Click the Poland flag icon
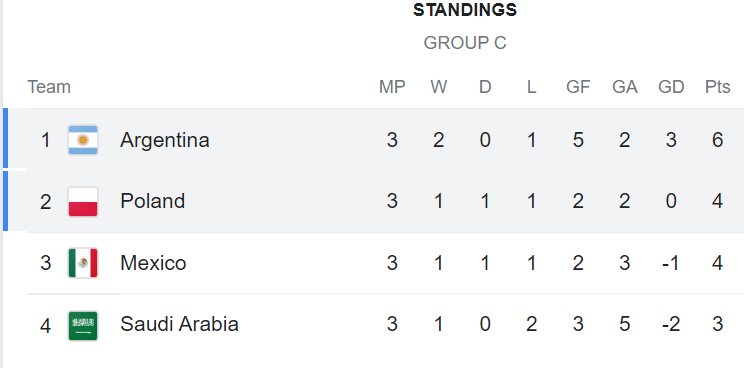744x368 pixels. [x=83, y=202]
